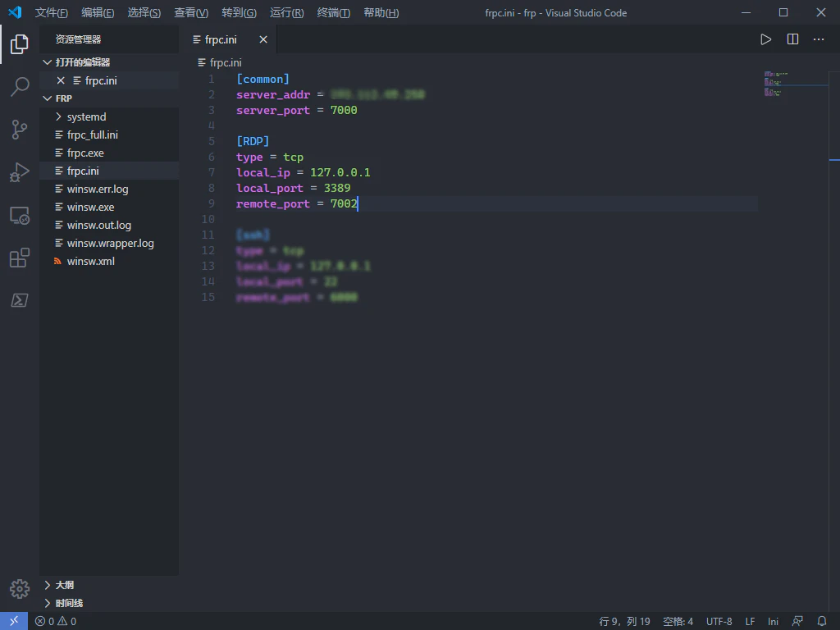This screenshot has height=630, width=840.
Task: Open the 终端 menu
Action: pyautogui.click(x=333, y=13)
